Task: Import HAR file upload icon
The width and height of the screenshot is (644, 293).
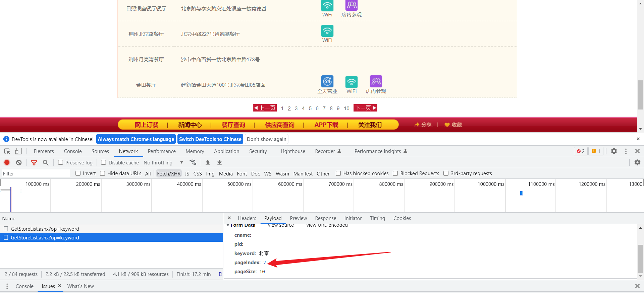Action: coord(208,162)
